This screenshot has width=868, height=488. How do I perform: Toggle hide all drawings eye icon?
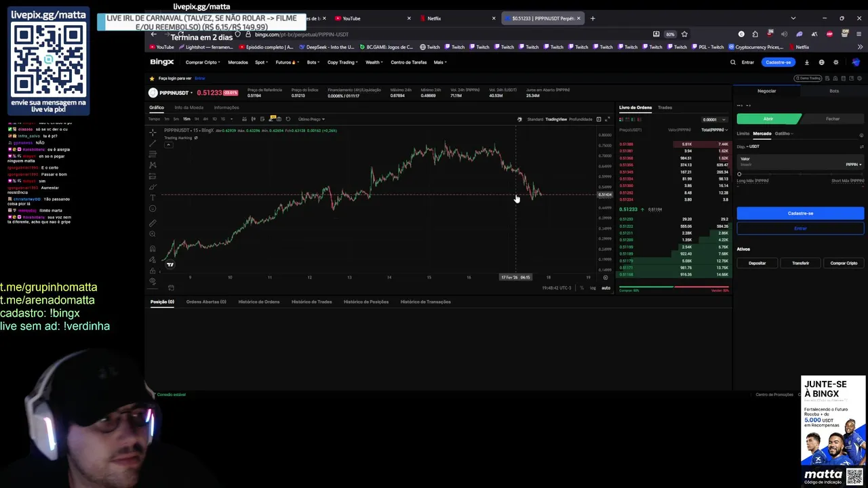click(153, 280)
